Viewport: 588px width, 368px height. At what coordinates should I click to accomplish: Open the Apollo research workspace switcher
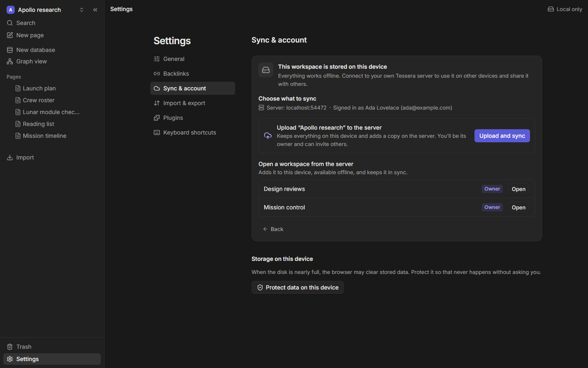(45, 10)
